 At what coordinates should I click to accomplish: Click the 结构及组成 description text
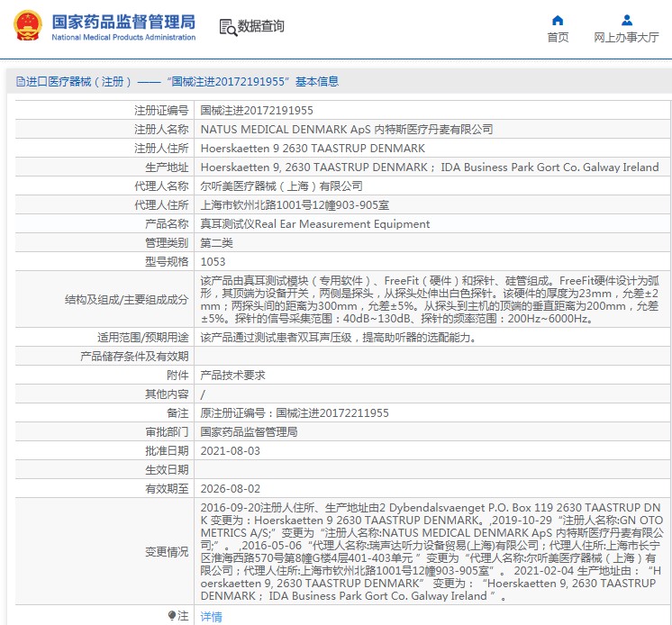(x=430, y=299)
